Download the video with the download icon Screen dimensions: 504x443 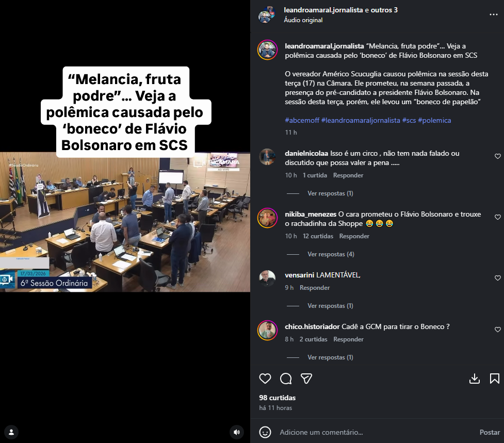[x=475, y=379]
